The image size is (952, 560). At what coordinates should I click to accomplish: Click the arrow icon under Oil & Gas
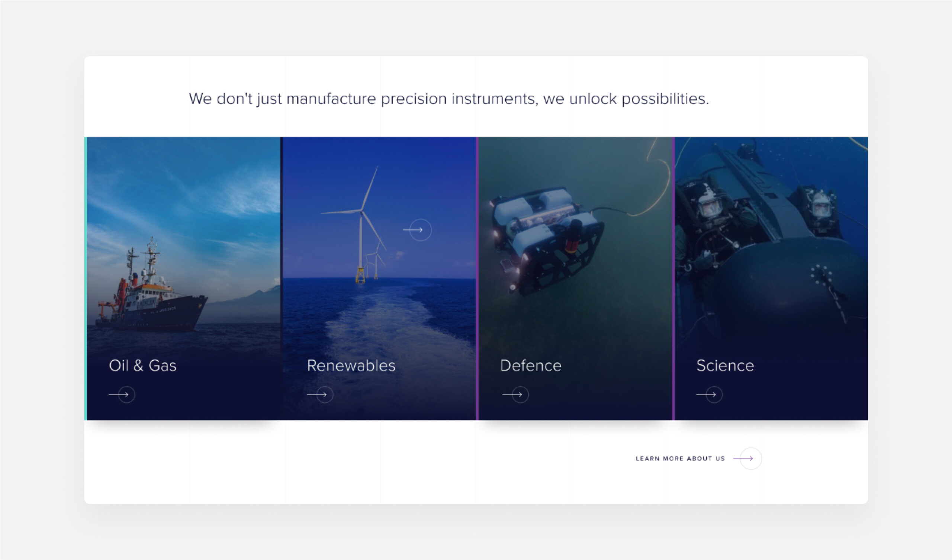pyautogui.click(x=122, y=395)
